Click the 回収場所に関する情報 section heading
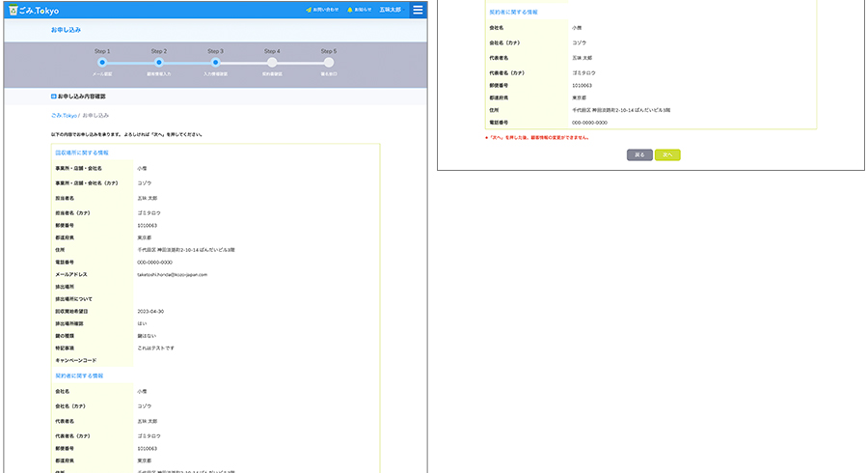 click(82, 153)
